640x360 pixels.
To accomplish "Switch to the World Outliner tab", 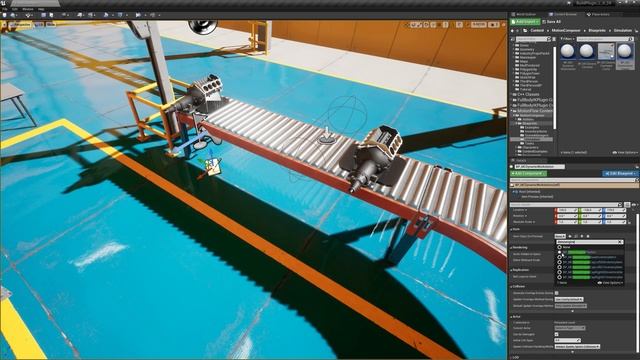I will point(524,14).
